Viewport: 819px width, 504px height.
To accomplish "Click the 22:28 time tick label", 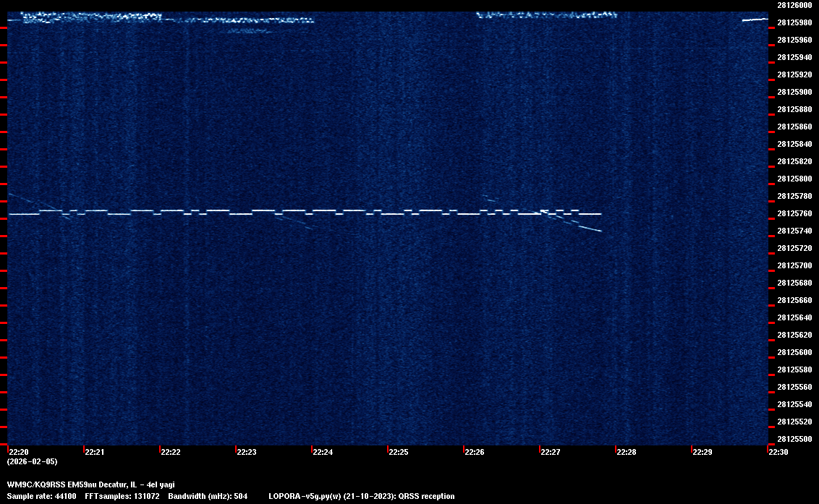I will (x=626, y=453).
